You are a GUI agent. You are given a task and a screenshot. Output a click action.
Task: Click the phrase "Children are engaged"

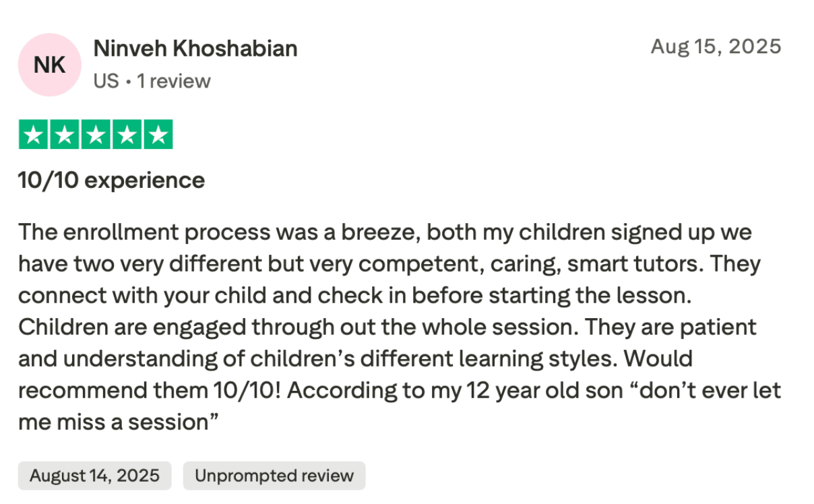(x=133, y=327)
